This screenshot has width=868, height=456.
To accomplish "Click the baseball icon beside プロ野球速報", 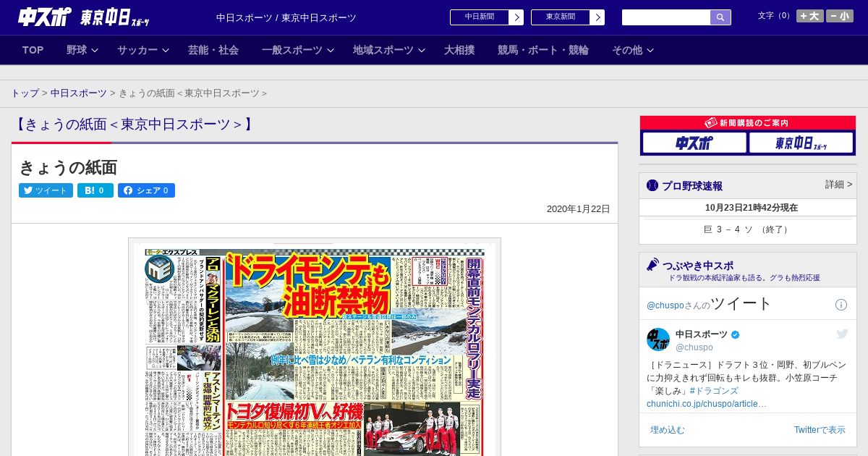I will [x=652, y=185].
